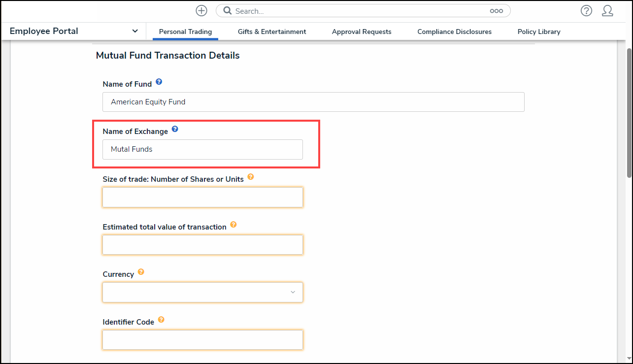Click into the Name of Fund field
Viewport: 633px width, 364px height.
pyautogui.click(x=313, y=102)
